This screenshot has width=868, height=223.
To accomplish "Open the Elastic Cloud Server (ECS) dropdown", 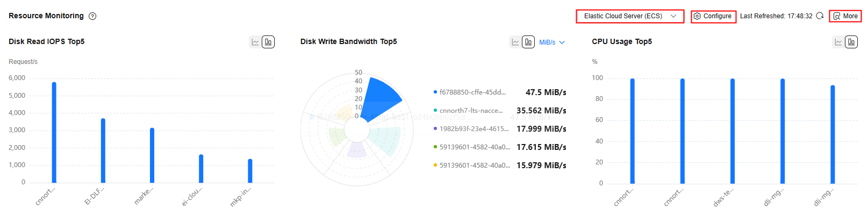I will 630,16.
